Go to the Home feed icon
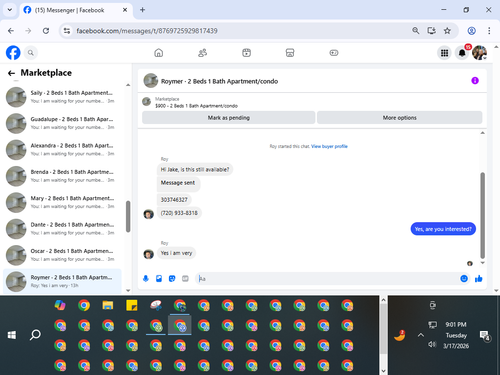The width and height of the screenshot is (500, 375). tap(159, 53)
